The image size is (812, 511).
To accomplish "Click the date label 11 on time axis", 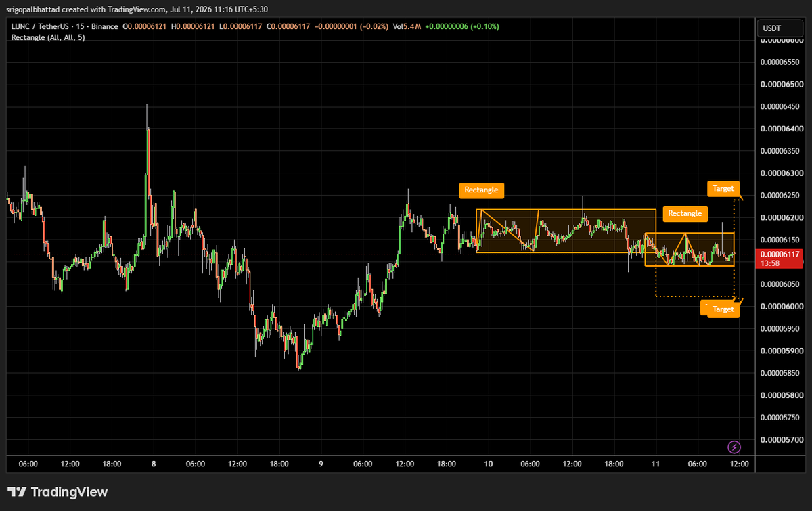I will click(x=655, y=464).
